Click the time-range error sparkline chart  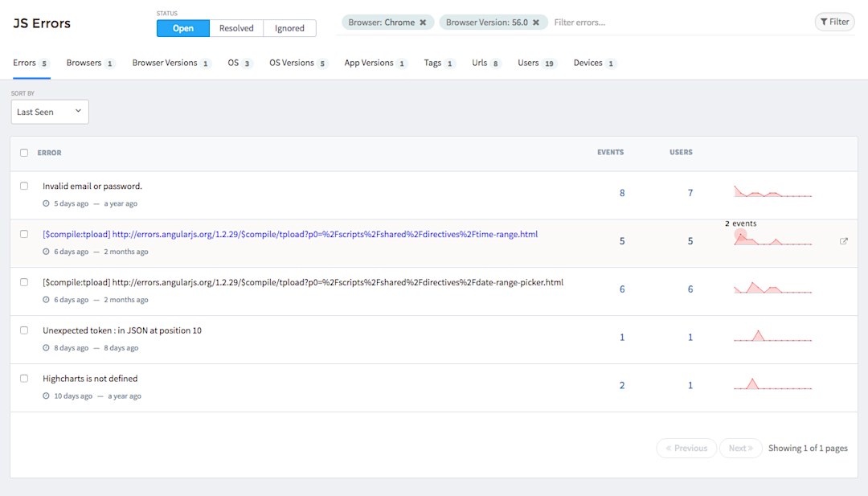coord(773,239)
